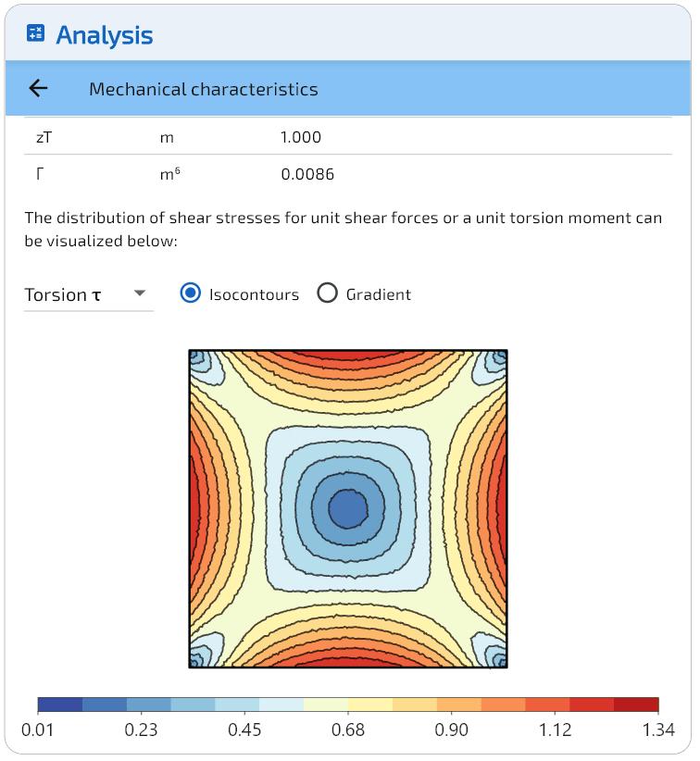
Task: Go back using the left arrow
Action: (38, 89)
